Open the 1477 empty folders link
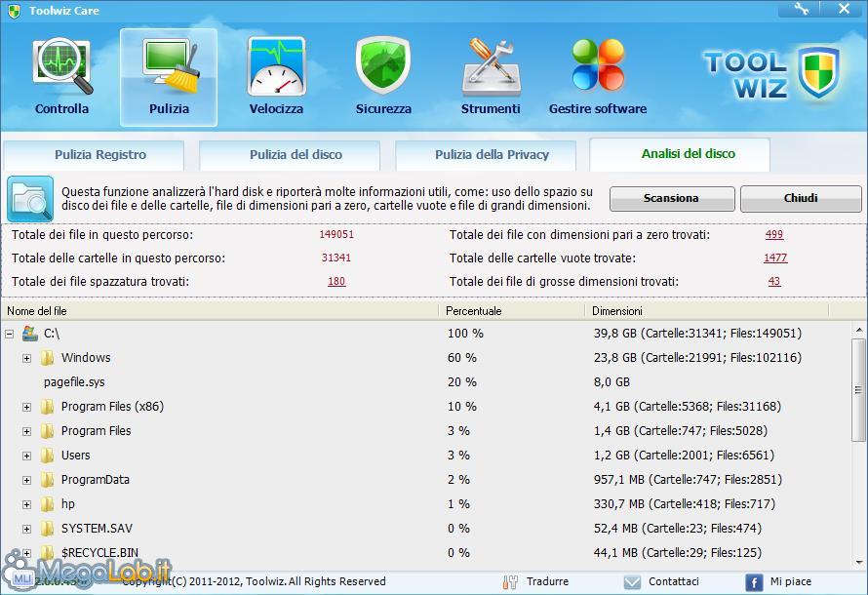 pyautogui.click(x=775, y=258)
